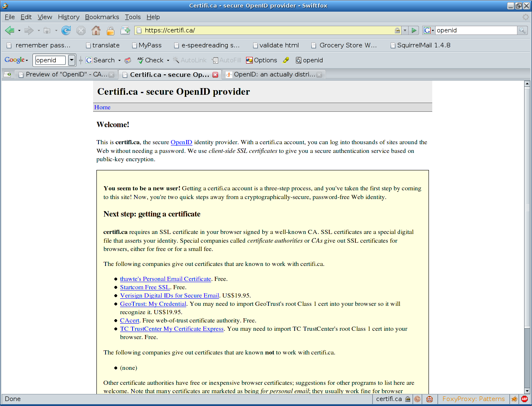Viewport: 532px width, 406px height.
Task: Open the Startcom Free SSL link
Action: [x=145, y=287]
